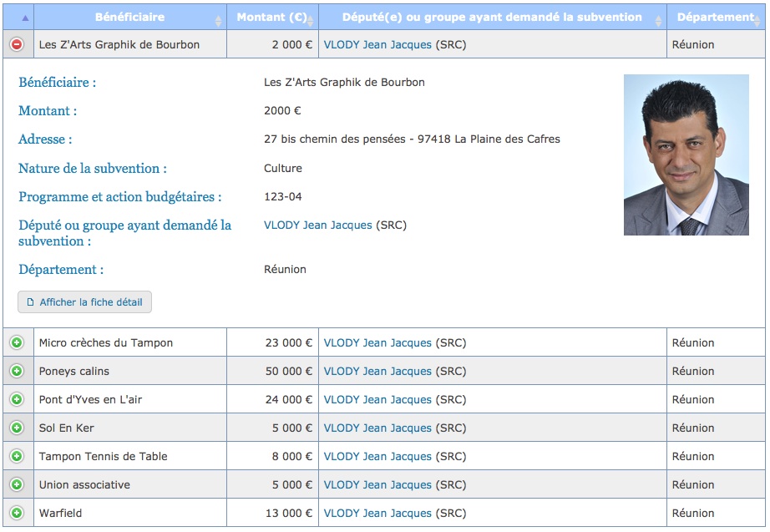
Task: Expand the Tampon Tennis de Table row
Action: click(x=17, y=456)
